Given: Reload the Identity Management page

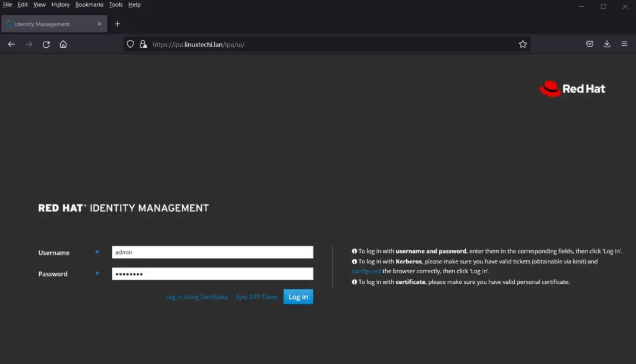Looking at the screenshot, I should coord(46,44).
